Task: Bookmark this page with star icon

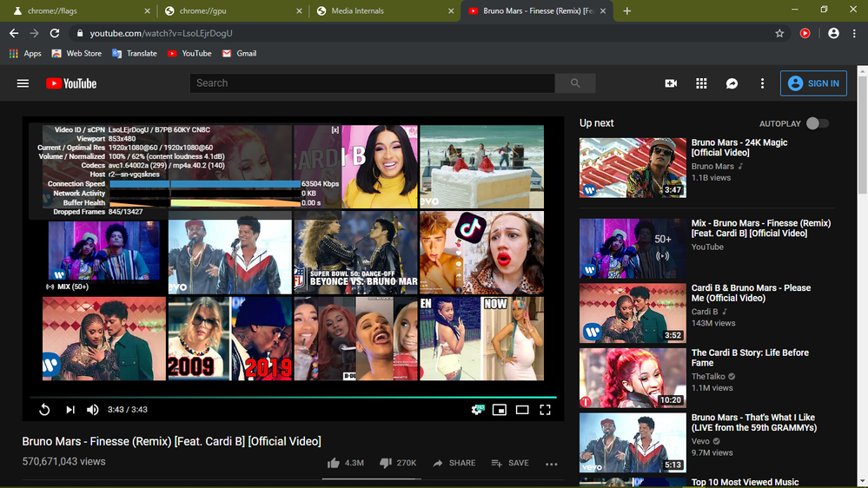Action: (x=779, y=33)
